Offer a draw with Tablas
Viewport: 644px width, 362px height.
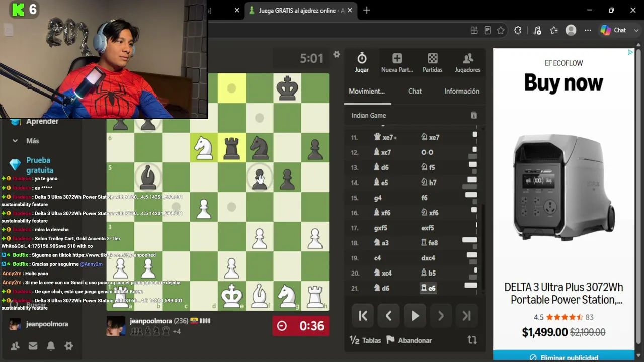365,340
